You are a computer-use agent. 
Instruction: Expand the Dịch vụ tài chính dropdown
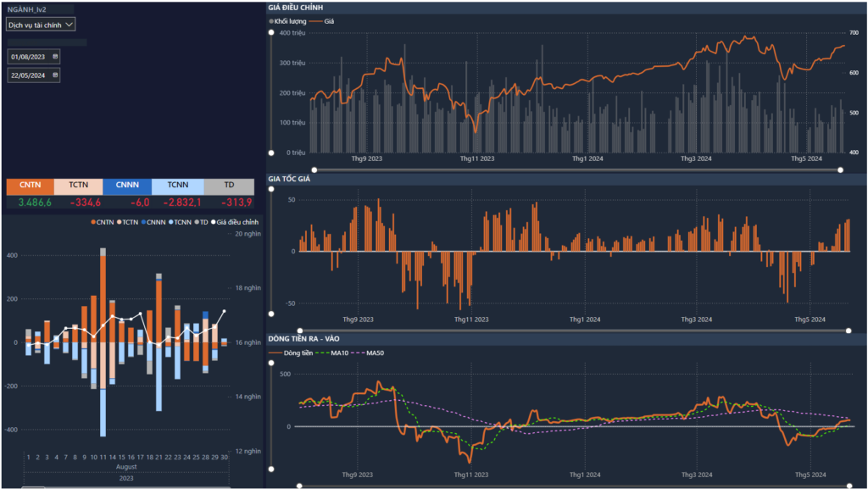pyautogui.click(x=41, y=25)
